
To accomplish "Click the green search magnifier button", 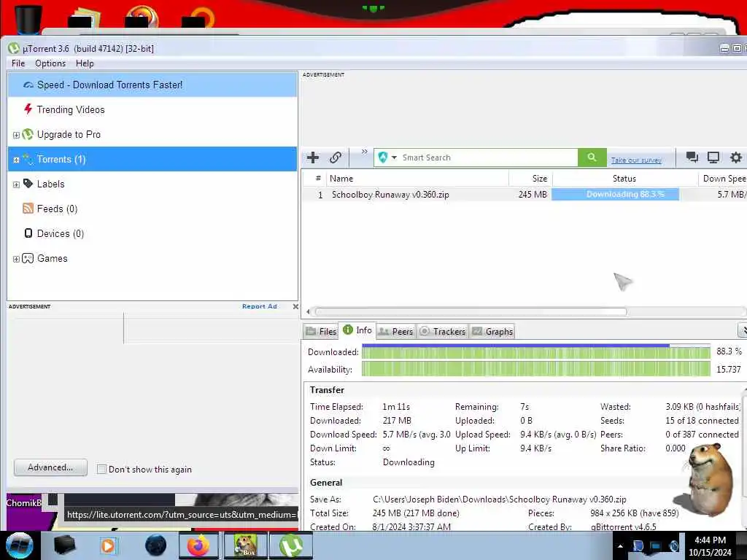I will pos(592,157).
